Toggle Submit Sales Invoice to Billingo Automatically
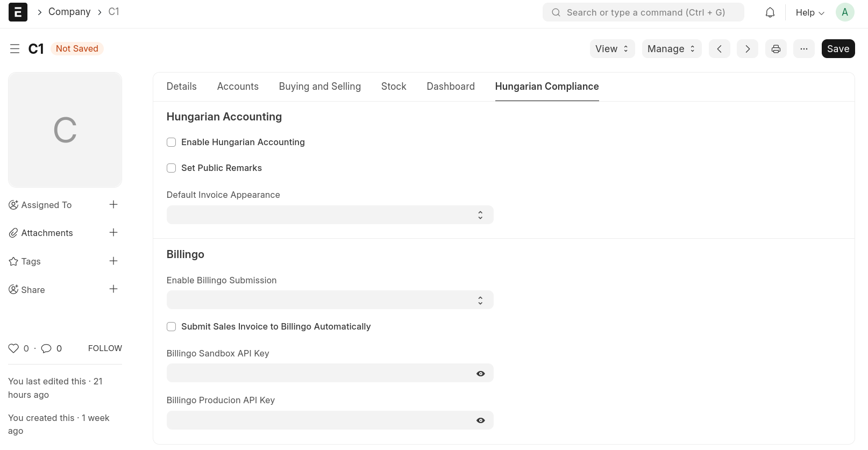Viewport: 868px width, 450px height. (172, 327)
